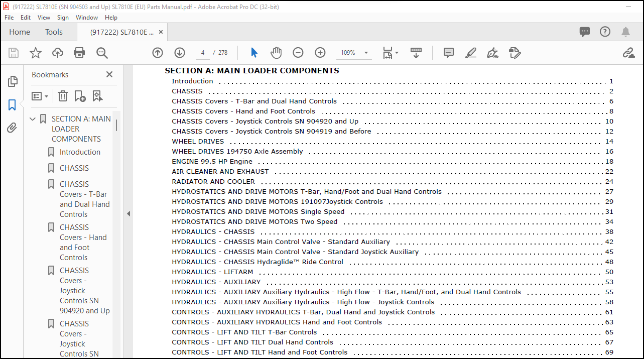Click AIR CLEANER AND EXHAUST entry
Viewport: 644px width, 359px height.
220,172
